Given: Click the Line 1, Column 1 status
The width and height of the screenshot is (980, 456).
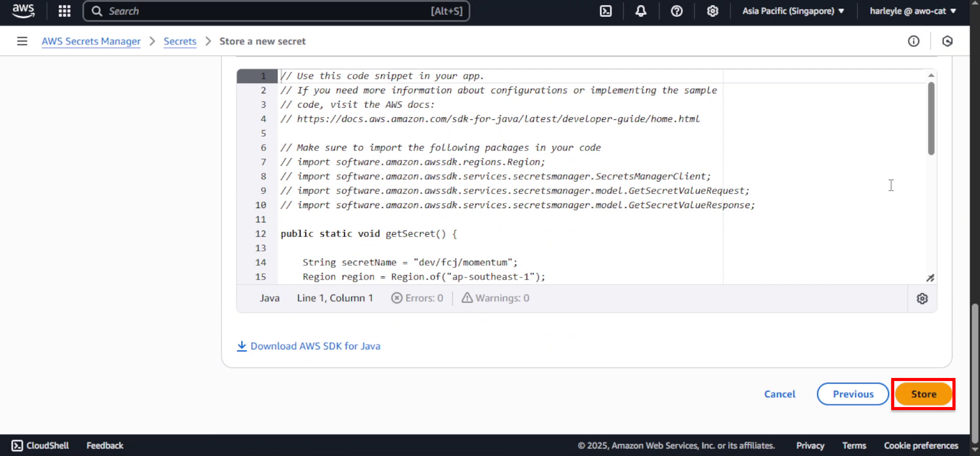Looking at the screenshot, I should click(x=335, y=298).
